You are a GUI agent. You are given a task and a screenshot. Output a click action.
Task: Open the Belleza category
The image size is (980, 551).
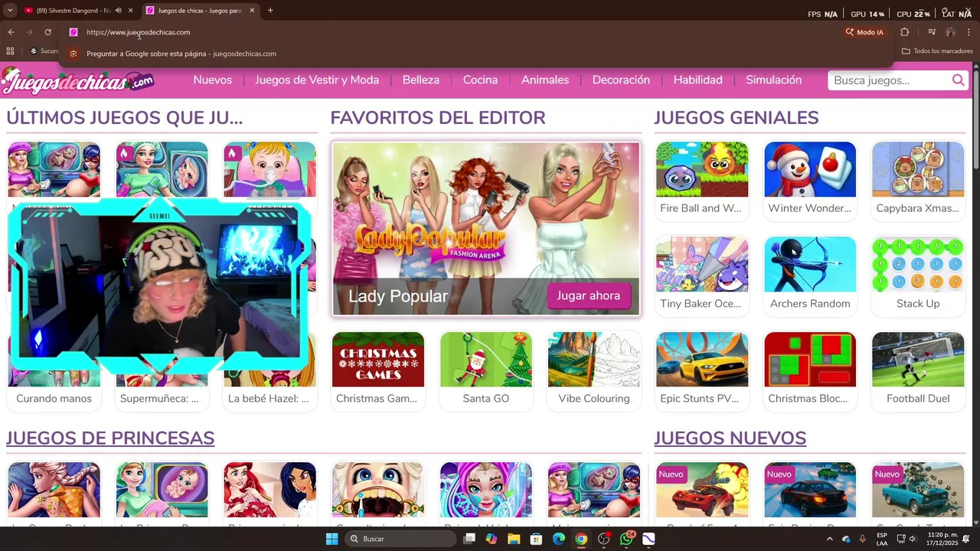click(421, 80)
